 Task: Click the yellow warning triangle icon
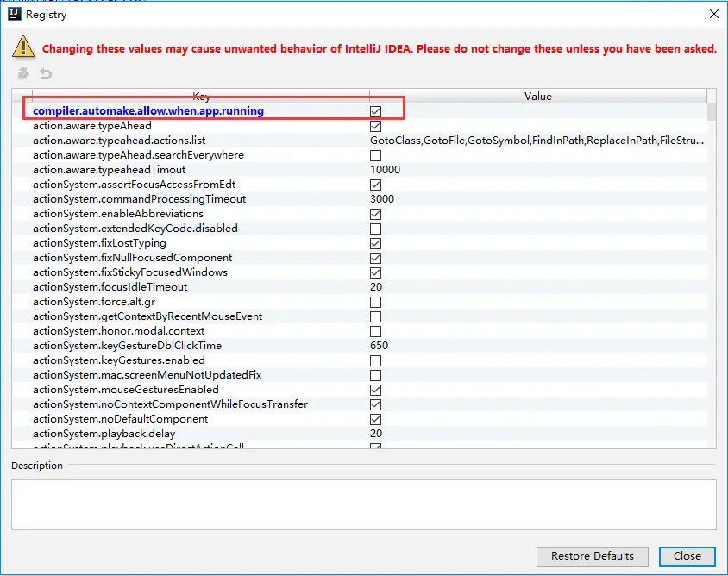pos(23,47)
